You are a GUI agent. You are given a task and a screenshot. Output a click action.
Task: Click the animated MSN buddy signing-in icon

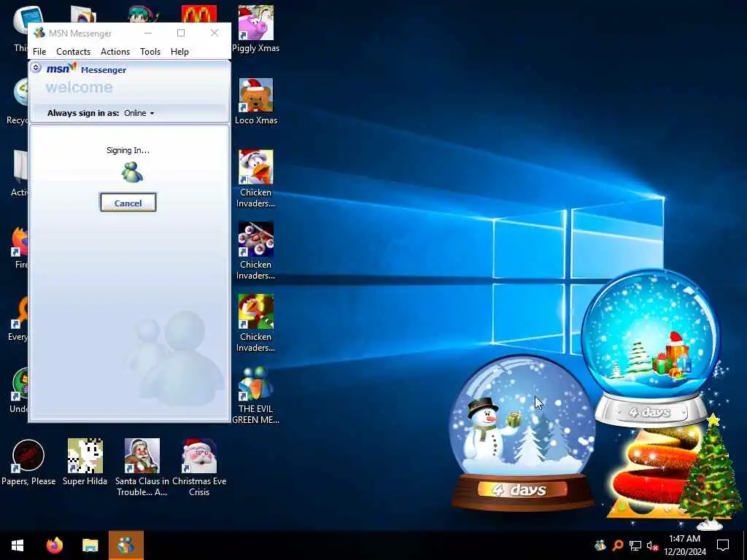pyautogui.click(x=132, y=172)
